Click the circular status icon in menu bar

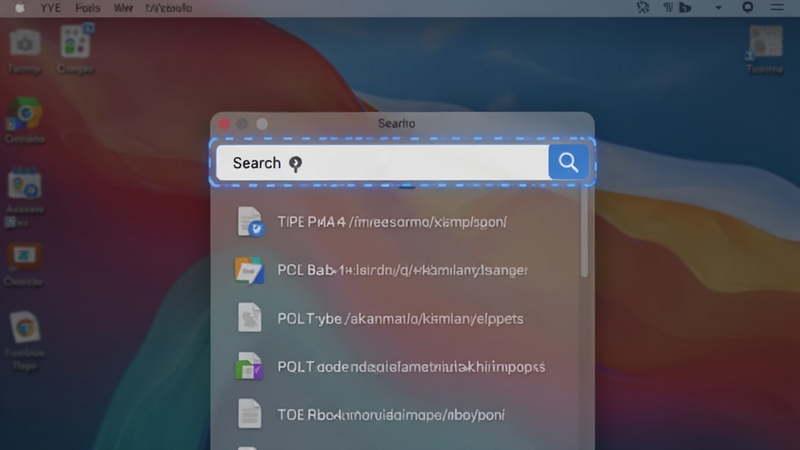(x=747, y=7)
